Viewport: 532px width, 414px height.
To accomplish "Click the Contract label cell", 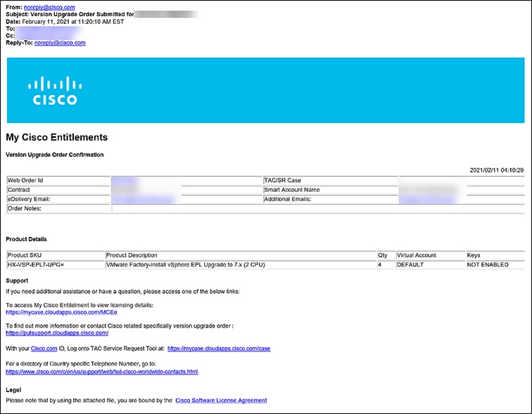I will (58, 190).
